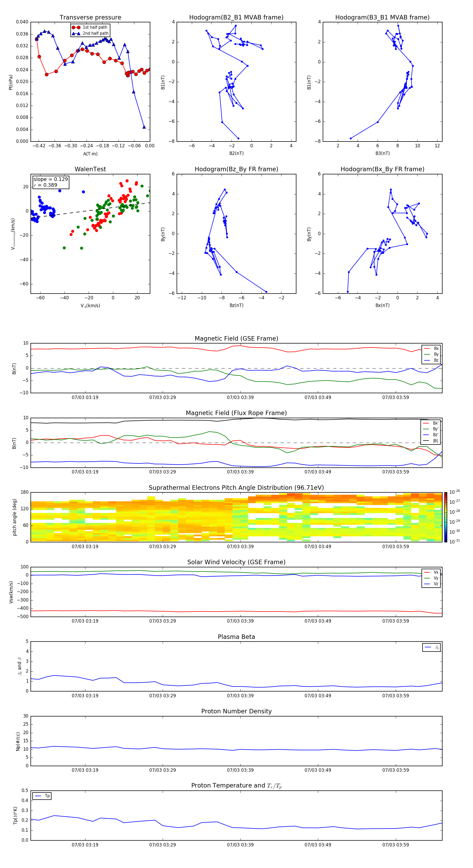This screenshot has width=473, height=868.
Task: Click the 'By' legend entry in GSE panel
Action: click(431, 354)
